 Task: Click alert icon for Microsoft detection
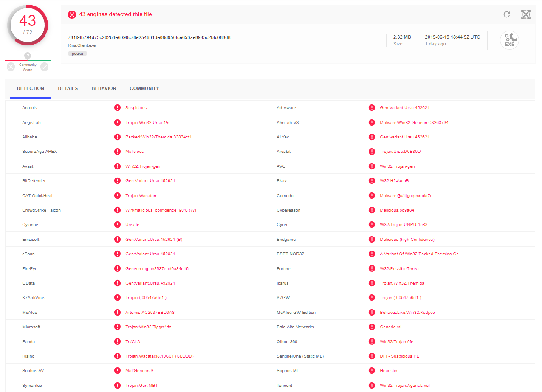[117, 327]
